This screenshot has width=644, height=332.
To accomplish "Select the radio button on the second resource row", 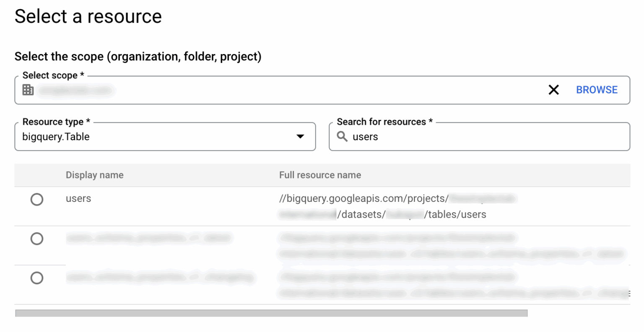I will (37, 239).
